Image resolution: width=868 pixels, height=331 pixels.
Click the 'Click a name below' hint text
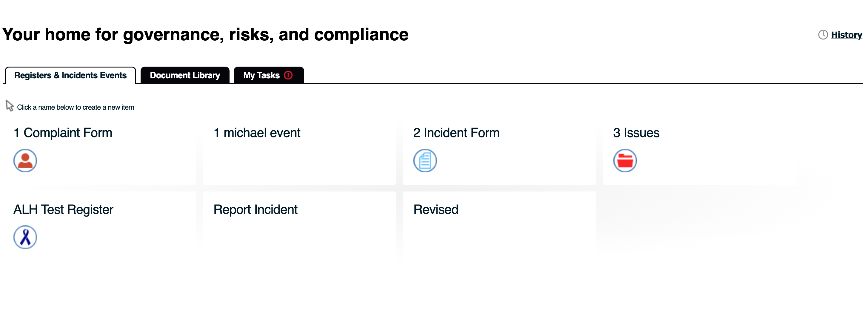(x=76, y=108)
